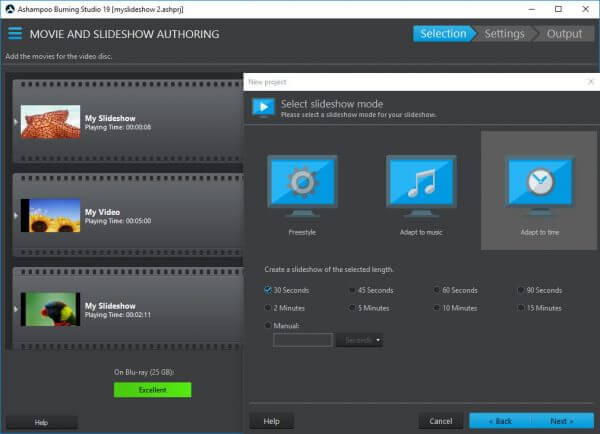600x434 pixels.
Task: Choose 2 Minutes slideshow length
Action: click(x=267, y=308)
